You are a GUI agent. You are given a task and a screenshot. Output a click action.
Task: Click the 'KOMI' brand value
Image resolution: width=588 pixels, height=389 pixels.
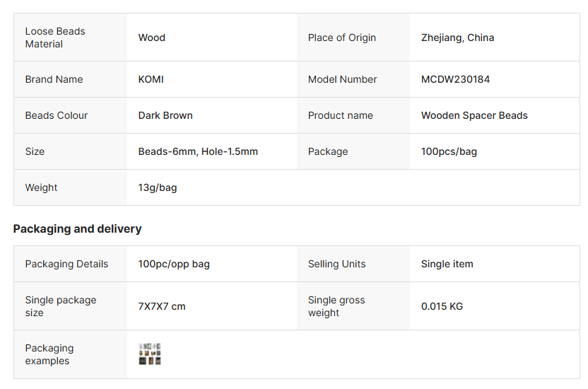[151, 79]
